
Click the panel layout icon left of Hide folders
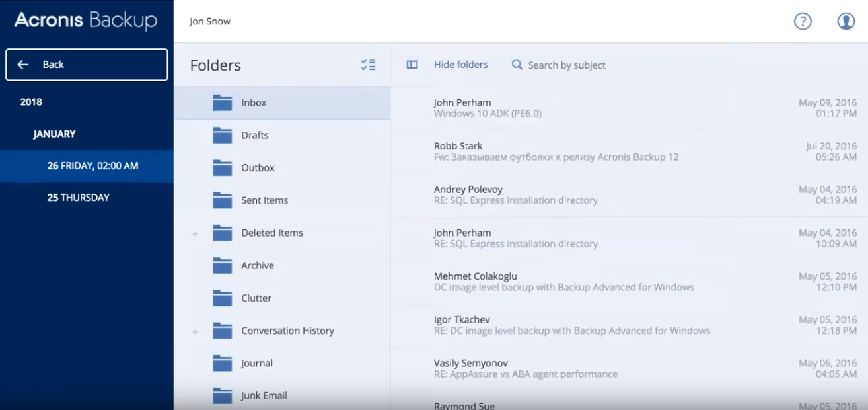tap(412, 65)
